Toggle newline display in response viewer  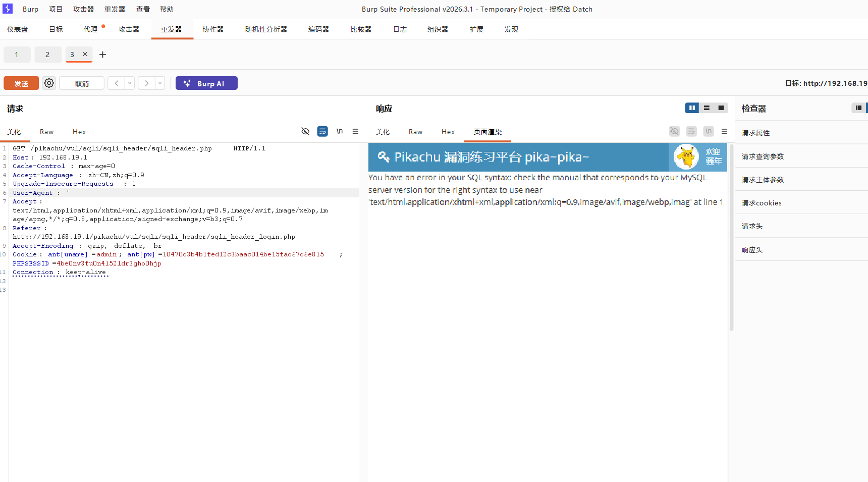(709, 131)
